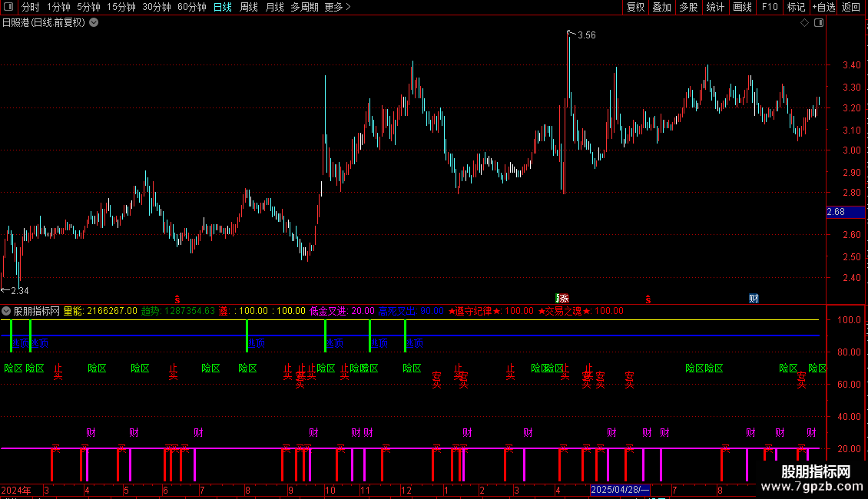Add stock with +自选 button

[x=823, y=7]
